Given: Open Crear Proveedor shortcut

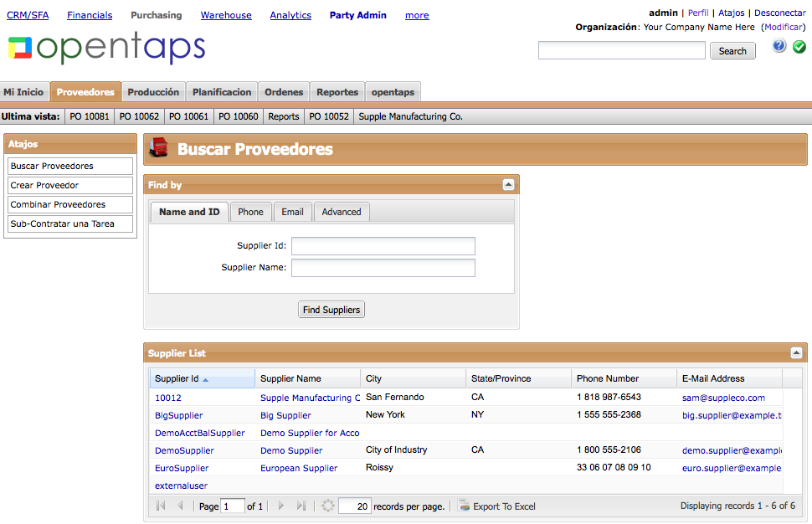Looking at the screenshot, I should pos(70,185).
